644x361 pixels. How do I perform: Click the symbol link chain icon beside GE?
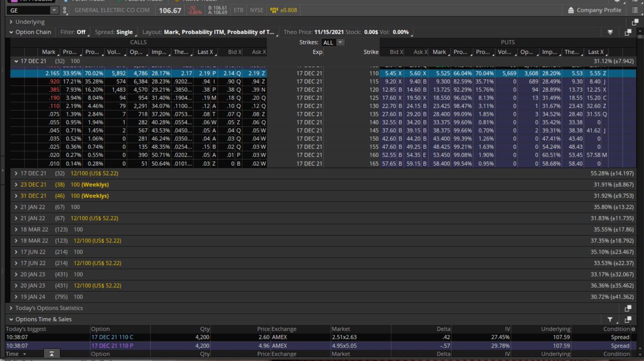click(x=65, y=10)
